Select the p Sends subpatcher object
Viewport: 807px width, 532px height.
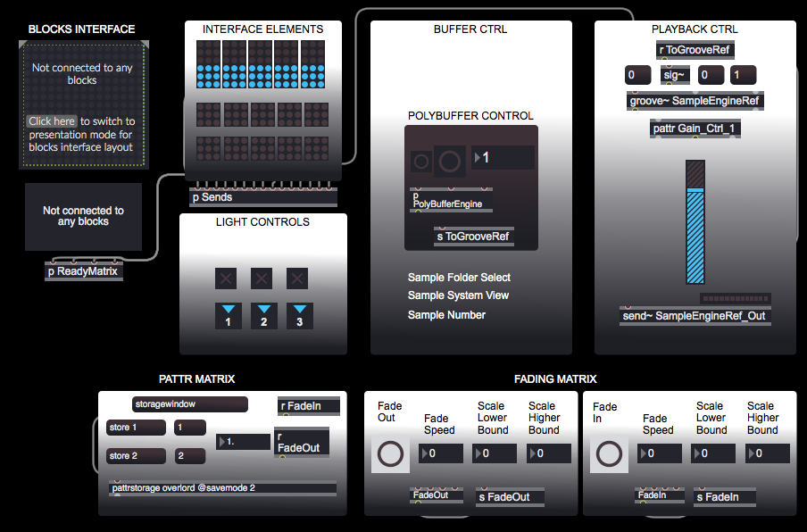[x=263, y=197]
